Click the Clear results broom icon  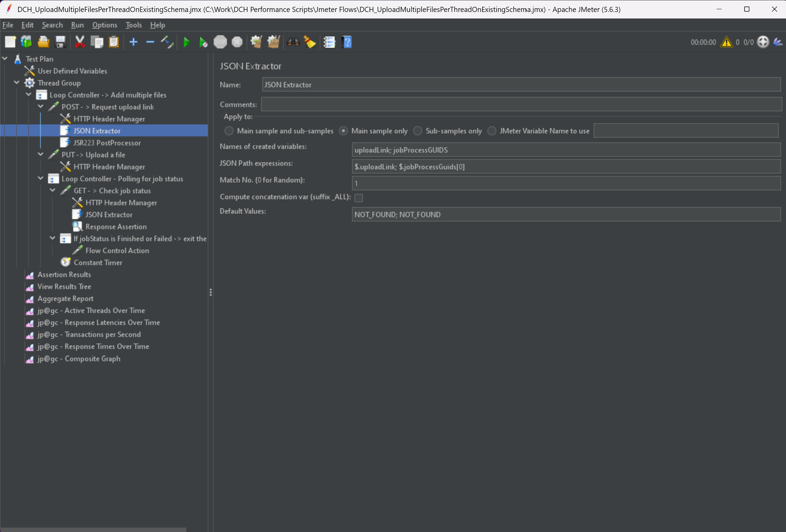pos(256,42)
